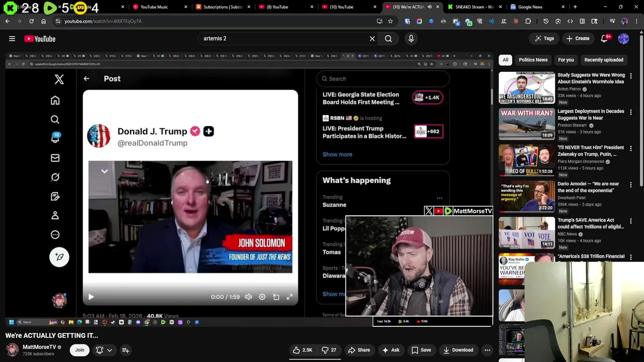Viewport: 644px width, 362px height.
Task: Click Show more under live events
Action: [337, 154]
